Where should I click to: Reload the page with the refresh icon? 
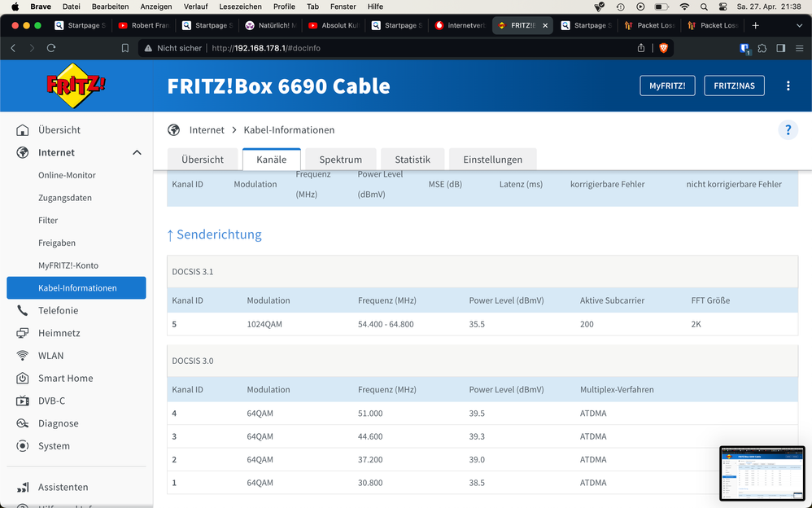(51, 48)
